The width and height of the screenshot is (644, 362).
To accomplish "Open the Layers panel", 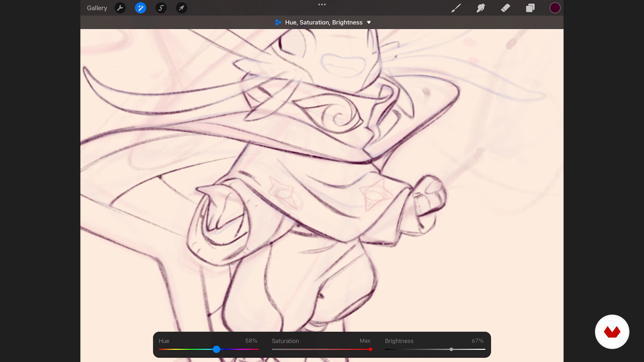I will [530, 8].
